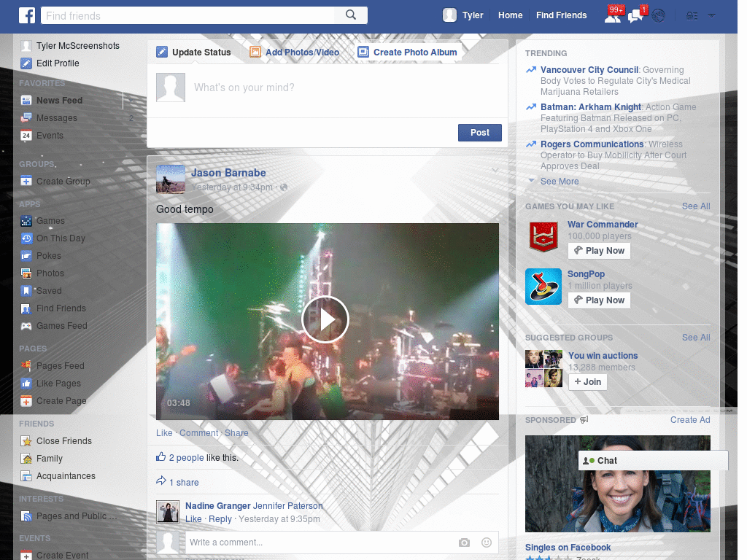Open Find Friends sidebar item
The height and width of the screenshot is (560, 747).
(x=61, y=308)
